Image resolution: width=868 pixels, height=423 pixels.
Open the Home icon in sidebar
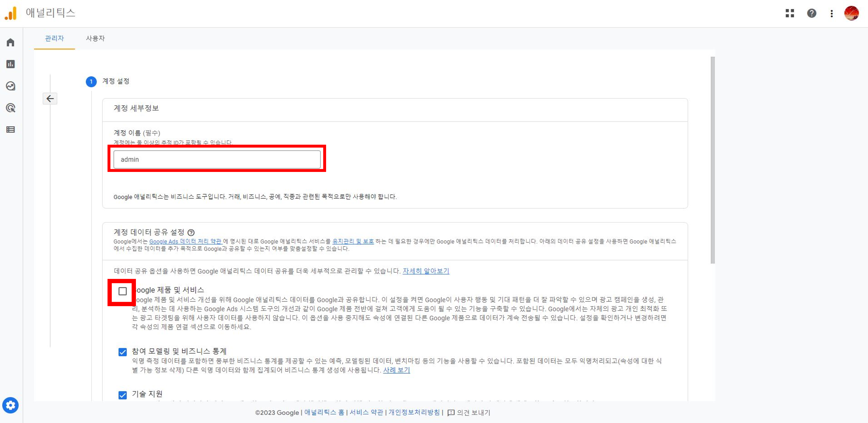pos(10,42)
